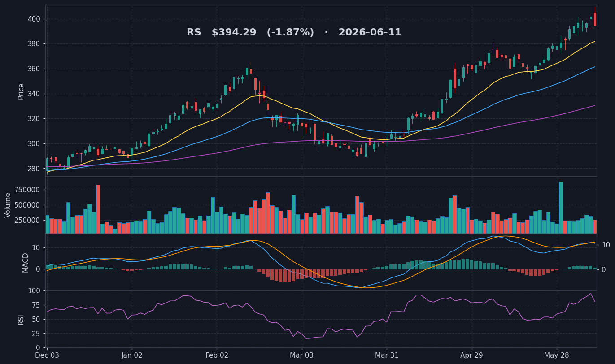
Task: Click the Mar 03 date label
Action: click(x=301, y=355)
